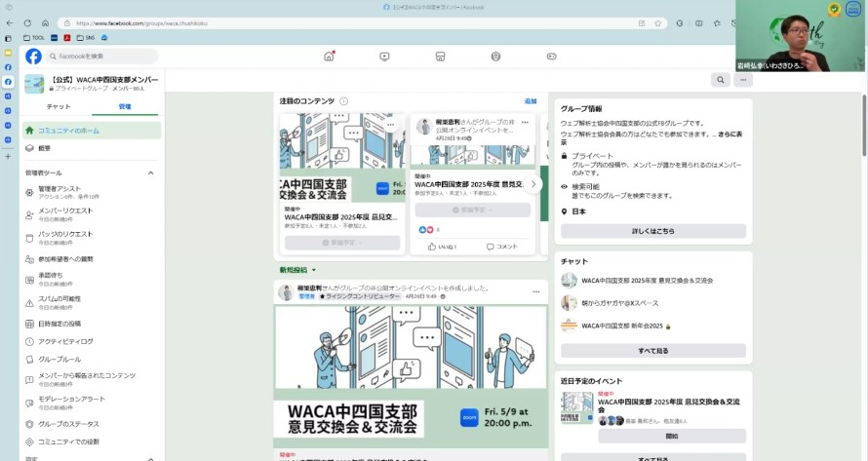Screen dimensions: 868x461
Task: Open the group three-dot more options button
Action: tap(743, 80)
